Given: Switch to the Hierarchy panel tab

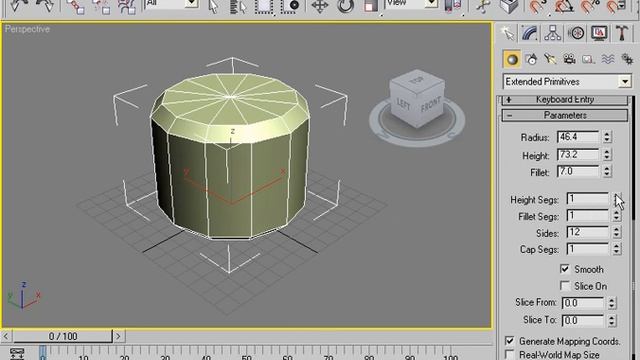Looking at the screenshot, I should (553, 33).
